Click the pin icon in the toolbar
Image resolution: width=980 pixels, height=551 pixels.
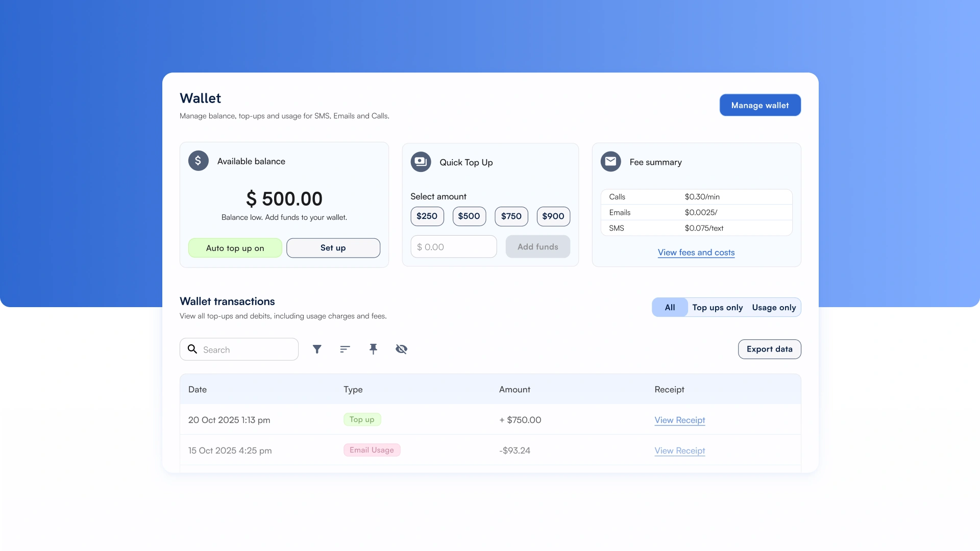point(373,349)
